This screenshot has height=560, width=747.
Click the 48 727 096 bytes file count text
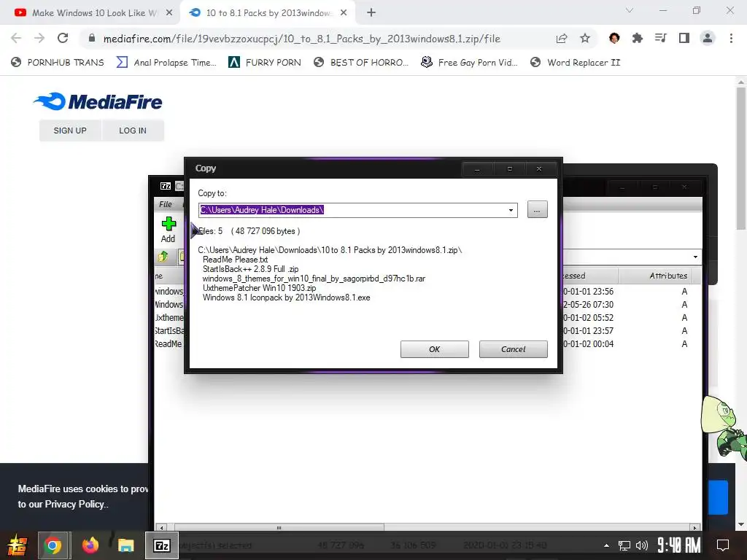[x=266, y=231]
